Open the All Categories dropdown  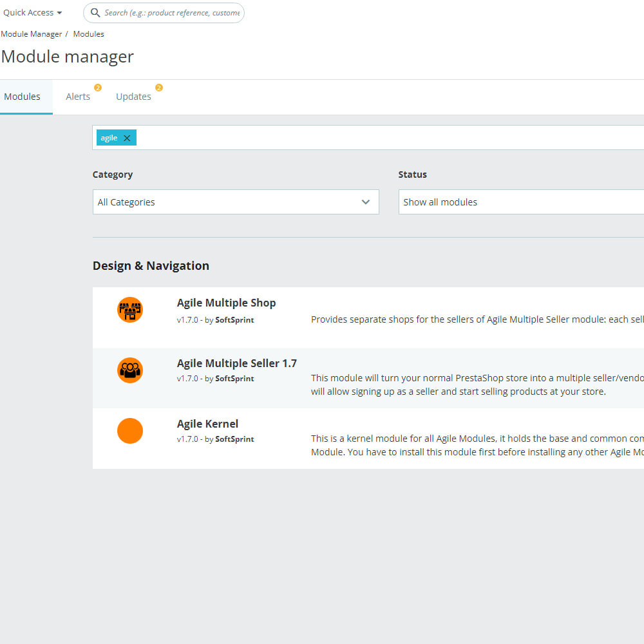coord(236,202)
